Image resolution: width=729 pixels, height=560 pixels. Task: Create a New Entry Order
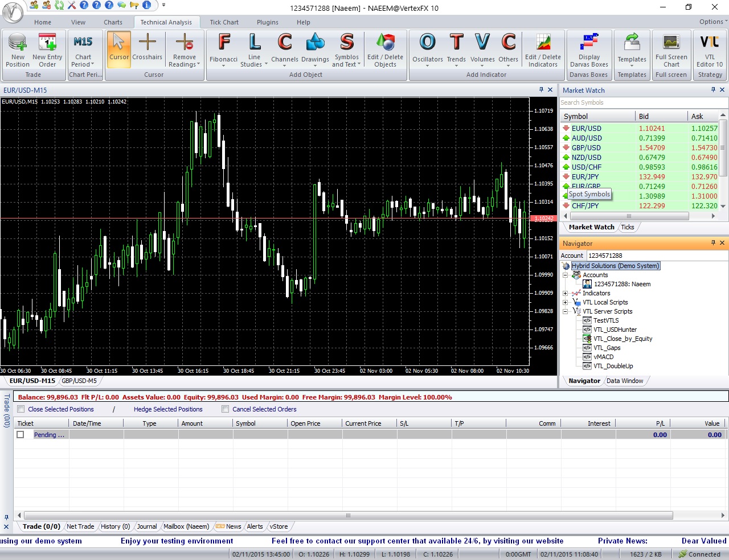[47, 50]
